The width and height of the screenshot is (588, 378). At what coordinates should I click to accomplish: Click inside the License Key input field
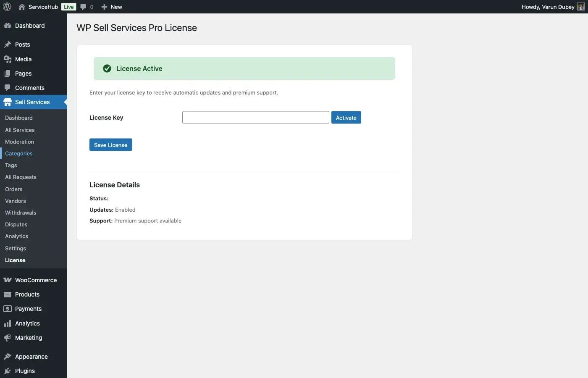tap(255, 117)
